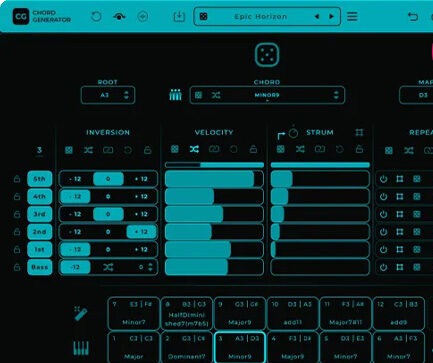
Task: Click the keyboard icon beside pads
Action: (81, 348)
